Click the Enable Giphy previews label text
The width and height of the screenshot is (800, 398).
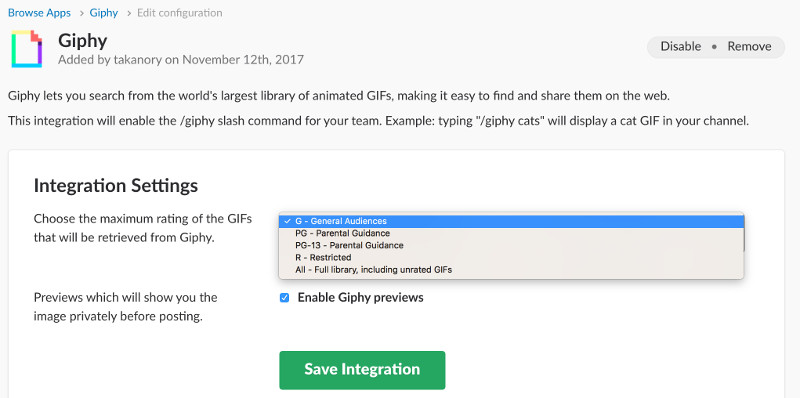pos(360,297)
